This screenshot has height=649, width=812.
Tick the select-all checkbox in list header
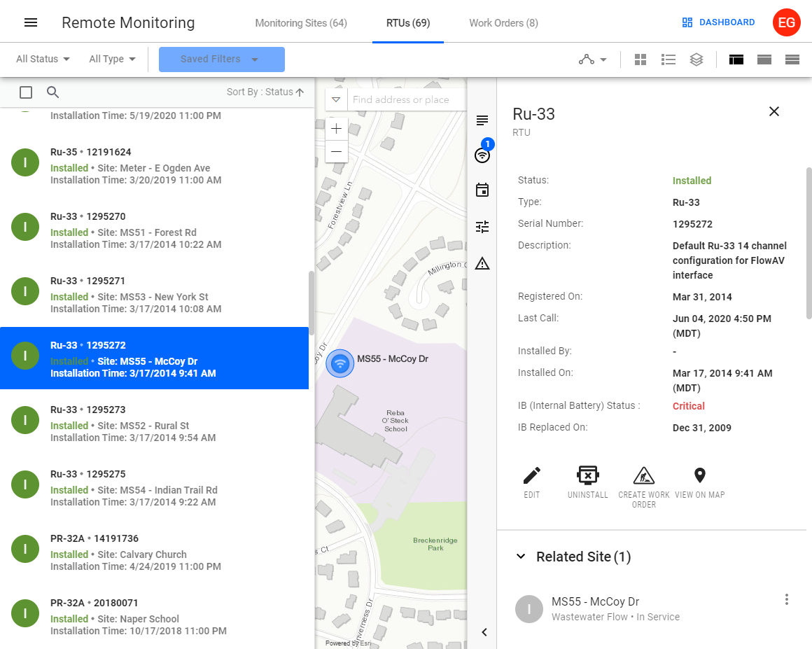(x=26, y=92)
